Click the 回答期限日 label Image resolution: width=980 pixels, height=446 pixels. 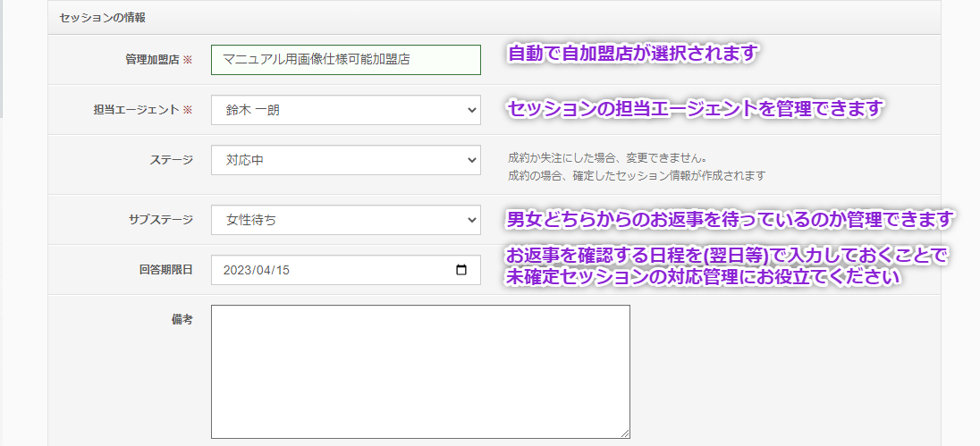tap(165, 270)
